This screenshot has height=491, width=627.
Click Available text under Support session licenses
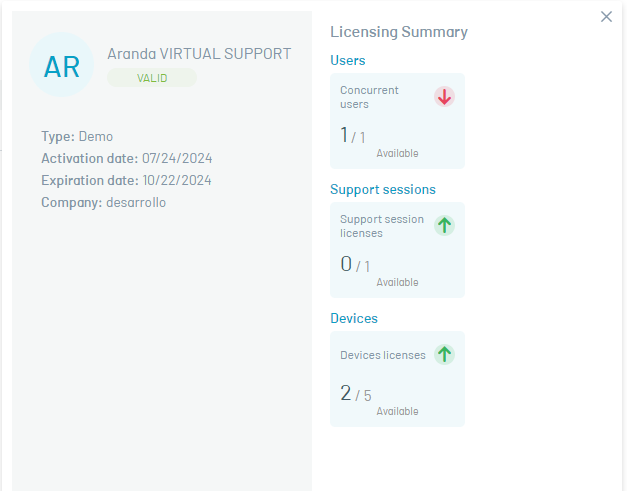397,282
